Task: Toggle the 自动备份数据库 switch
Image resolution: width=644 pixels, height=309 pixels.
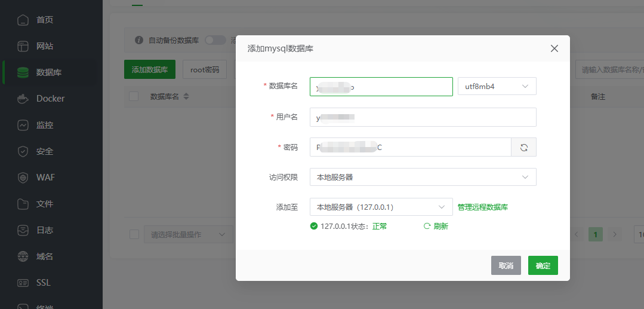Action: (x=215, y=40)
